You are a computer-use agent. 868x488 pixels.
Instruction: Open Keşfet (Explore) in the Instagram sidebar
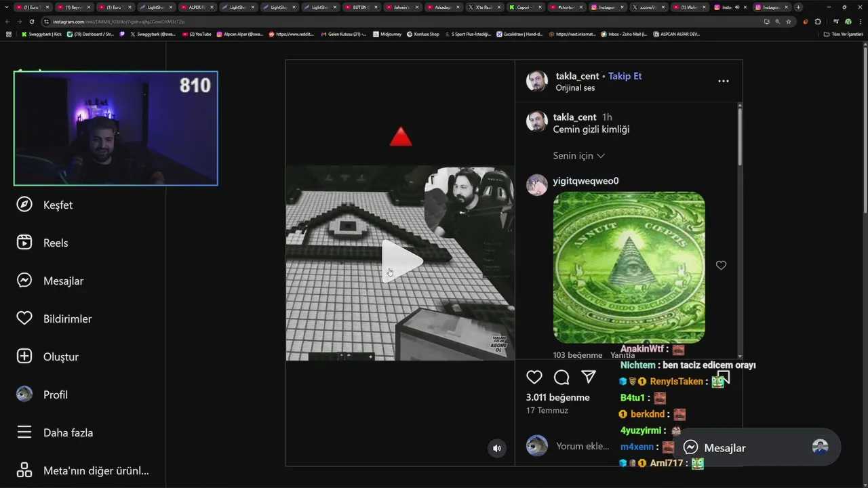pos(45,205)
